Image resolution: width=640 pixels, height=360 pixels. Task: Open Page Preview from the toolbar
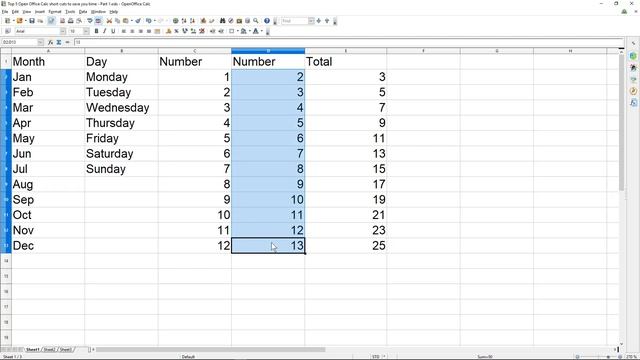pos(79,21)
